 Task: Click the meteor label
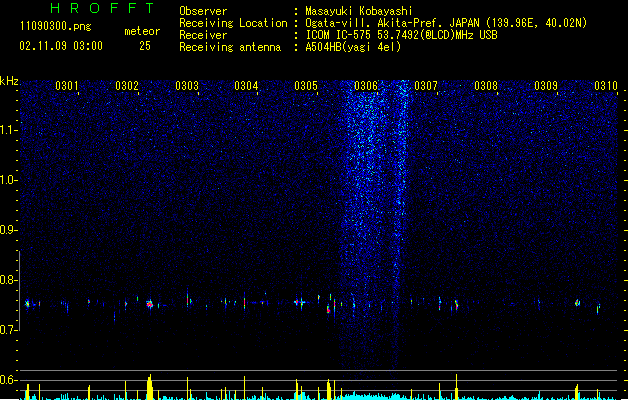[142, 31]
